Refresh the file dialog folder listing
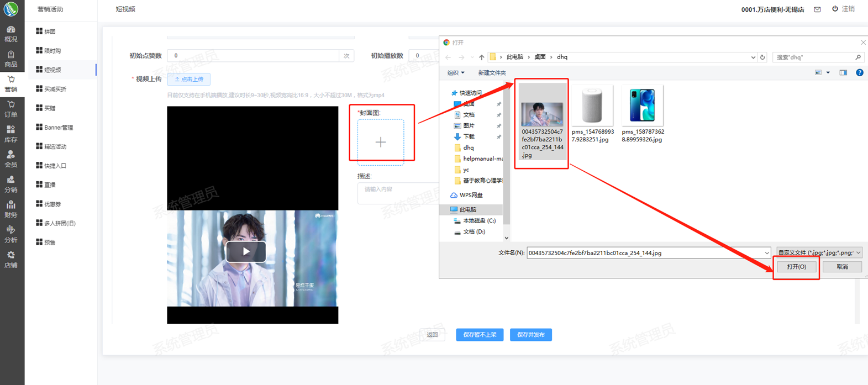 point(762,57)
